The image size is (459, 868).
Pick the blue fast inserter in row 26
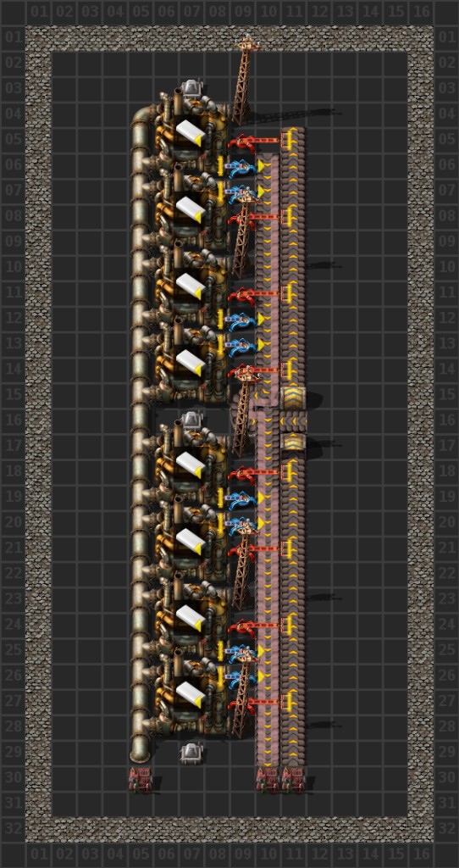coord(241,677)
